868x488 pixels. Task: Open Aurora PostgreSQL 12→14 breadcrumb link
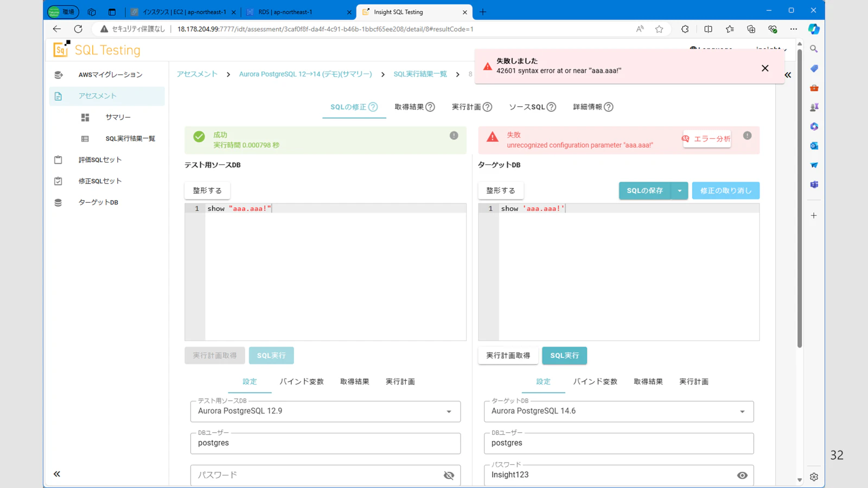[x=305, y=74]
